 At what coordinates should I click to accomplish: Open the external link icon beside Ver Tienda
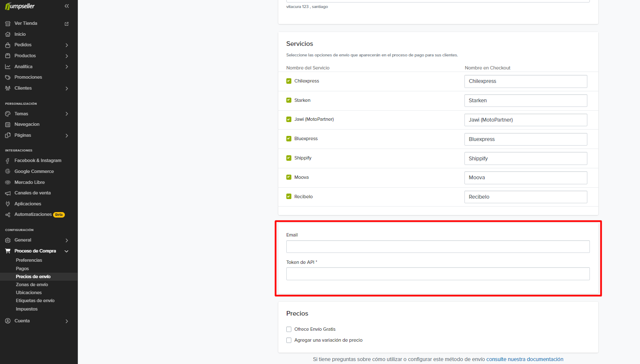(x=67, y=24)
